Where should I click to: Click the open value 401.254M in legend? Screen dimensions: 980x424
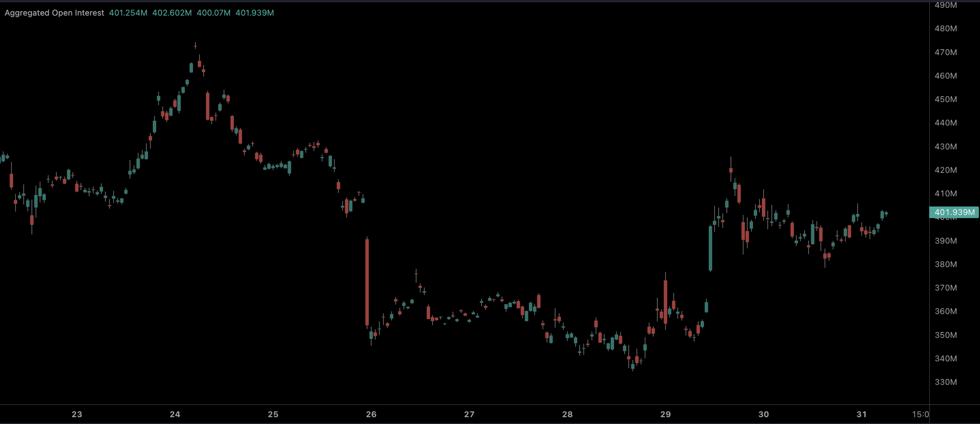(x=128, y=13)
